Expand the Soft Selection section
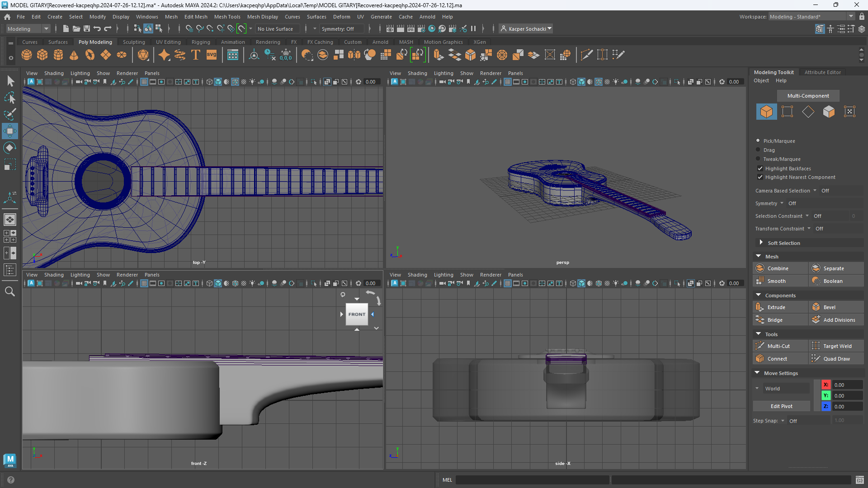Screen dimensions: 868x488 (x=761, y=243)
